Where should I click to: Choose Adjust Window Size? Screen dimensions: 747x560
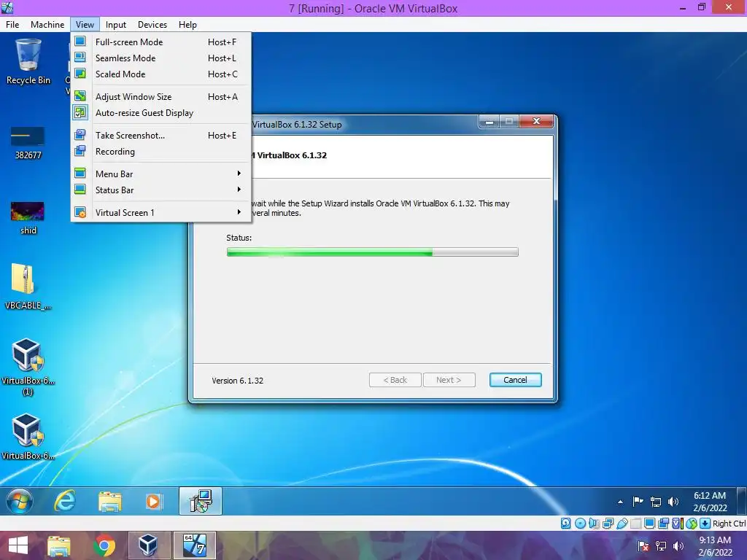[161, 97]
